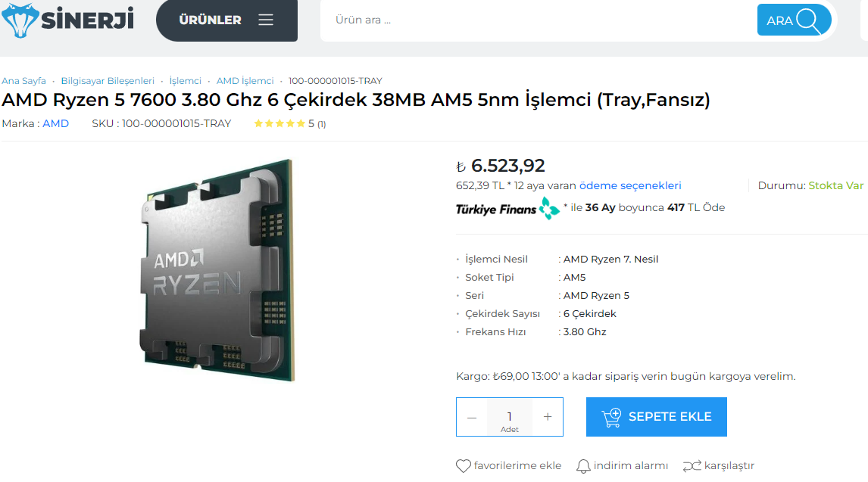868x482 pixels.
Task: View ödeme seçenekleri payment options
Action: [x=630, y=185]
